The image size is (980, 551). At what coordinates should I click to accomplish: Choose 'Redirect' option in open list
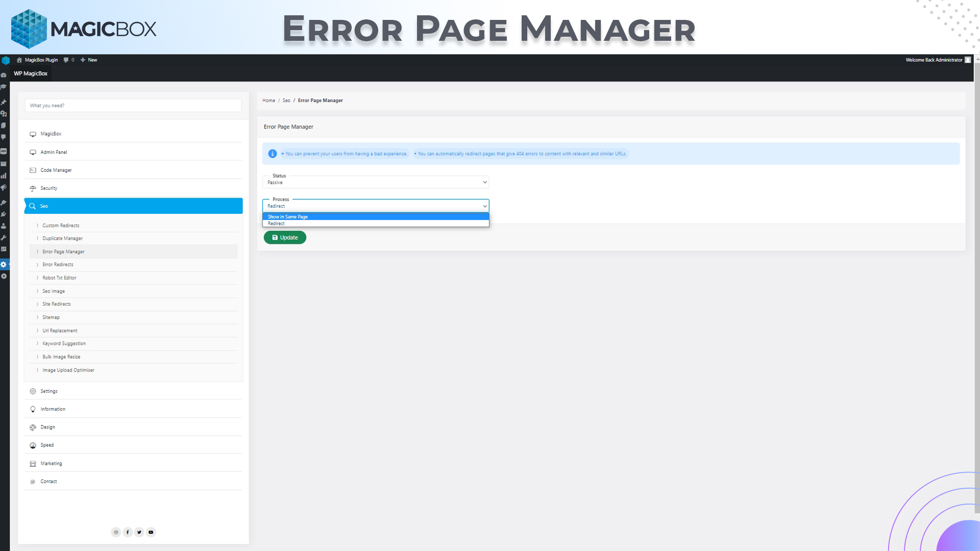(376, 223)
